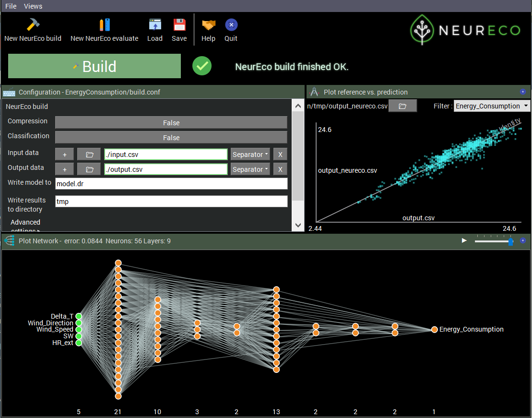The width and height of the screenshot is (532, 418).
Task: Start the build with the Build button
Action: tap(95, 66)
